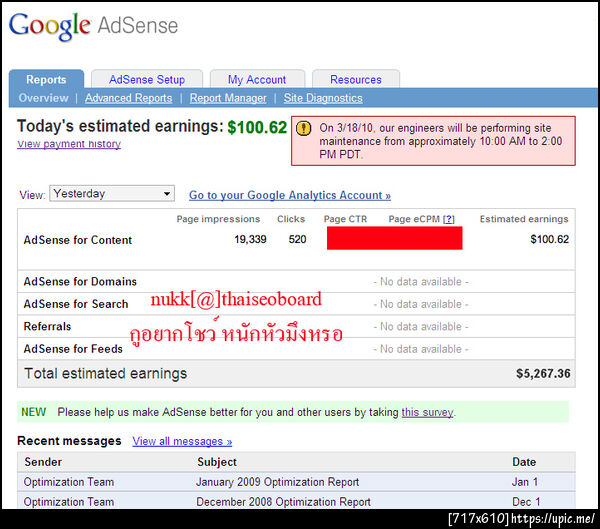Click the Clicks column header
Viewport: 600px width, 529px height.
[291, 219]
